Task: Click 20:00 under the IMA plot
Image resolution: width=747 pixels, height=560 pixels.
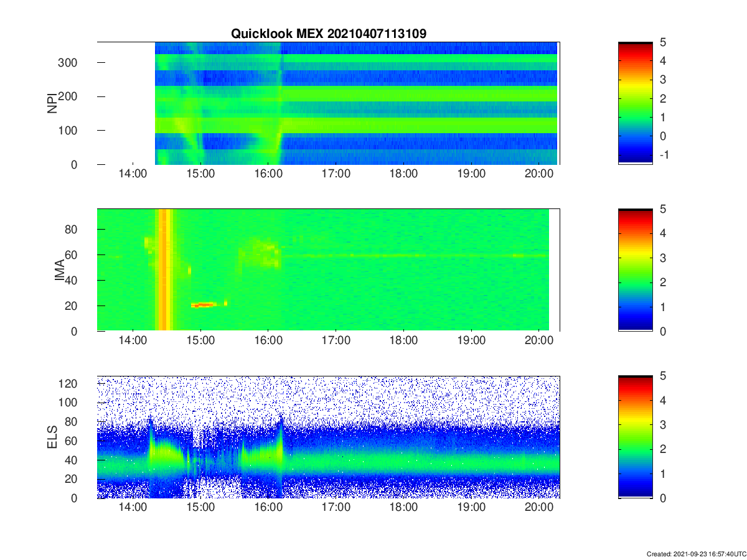Action: click(x=539, y=341)
